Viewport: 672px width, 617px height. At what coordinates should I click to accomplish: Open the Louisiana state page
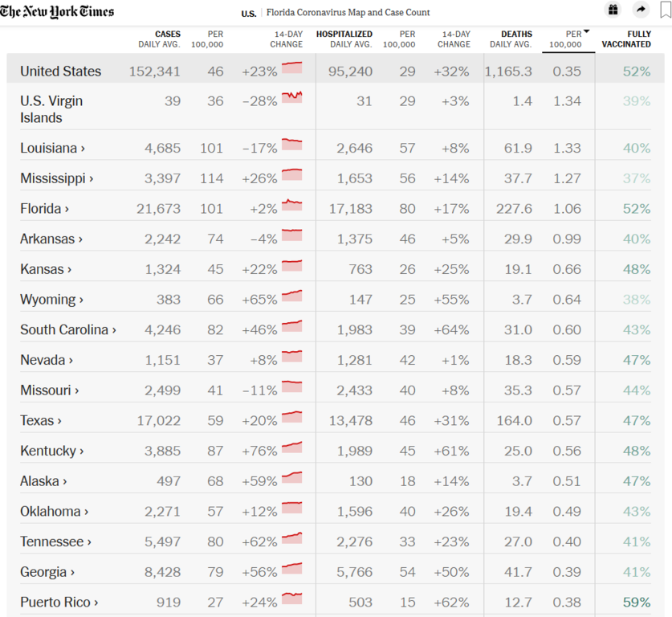point(52,148)
